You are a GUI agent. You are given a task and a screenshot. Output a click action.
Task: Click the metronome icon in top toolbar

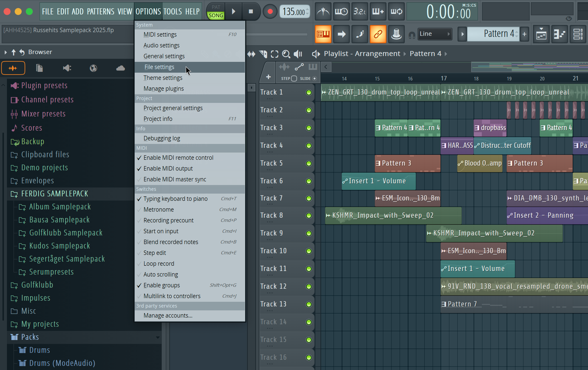(x=323, y=11)
